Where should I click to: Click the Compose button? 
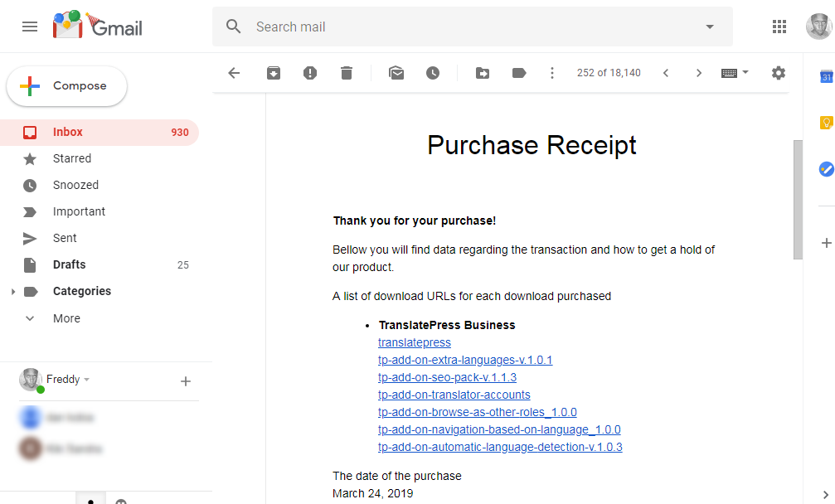point(67,86)
